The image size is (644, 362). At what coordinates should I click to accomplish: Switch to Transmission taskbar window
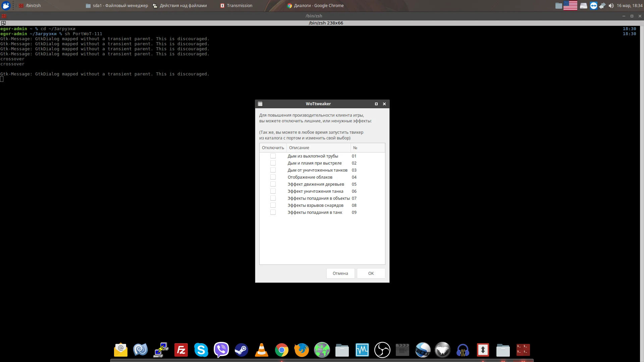coord(236,6)
